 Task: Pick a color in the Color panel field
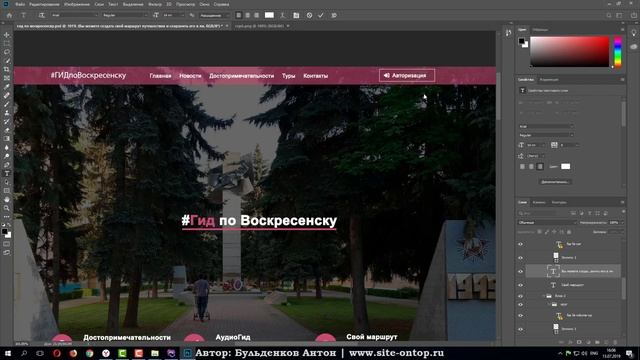[x=569, y=51]
